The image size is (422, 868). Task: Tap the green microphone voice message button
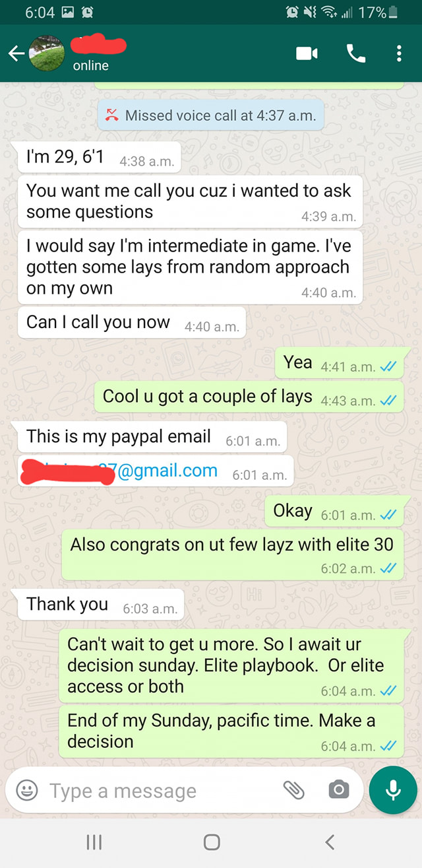point(393,790)
